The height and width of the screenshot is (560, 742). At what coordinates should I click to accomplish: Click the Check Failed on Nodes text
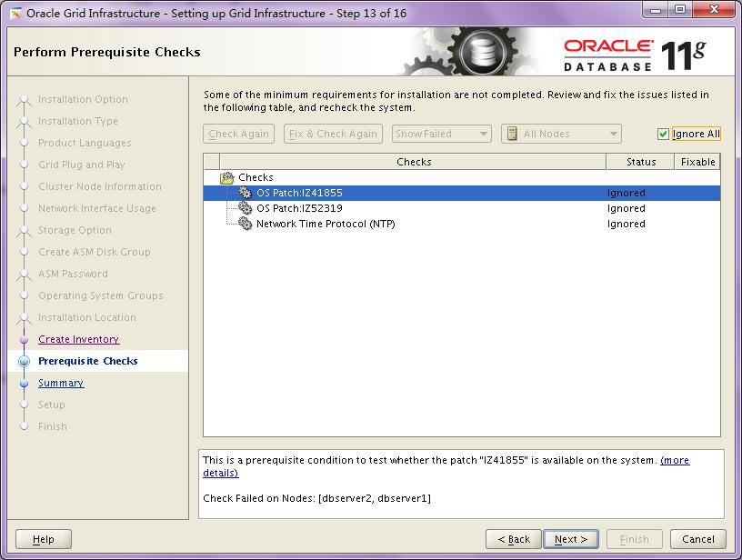[316, 498]
